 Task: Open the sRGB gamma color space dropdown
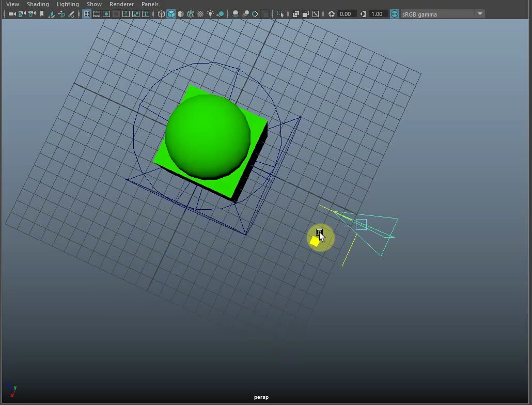(x=443, y=14)
